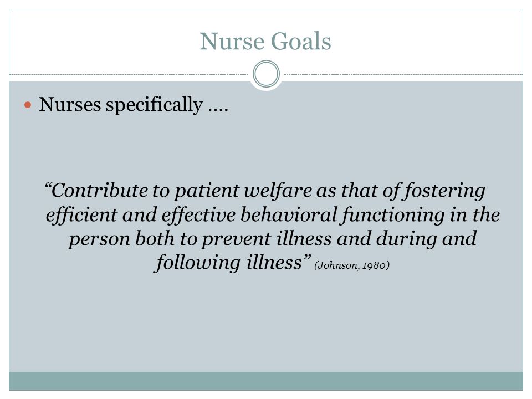This screenshot has height=399, width=532.
Task: Click the (Johnson, 1980) citation
Action: click(352, 265)
